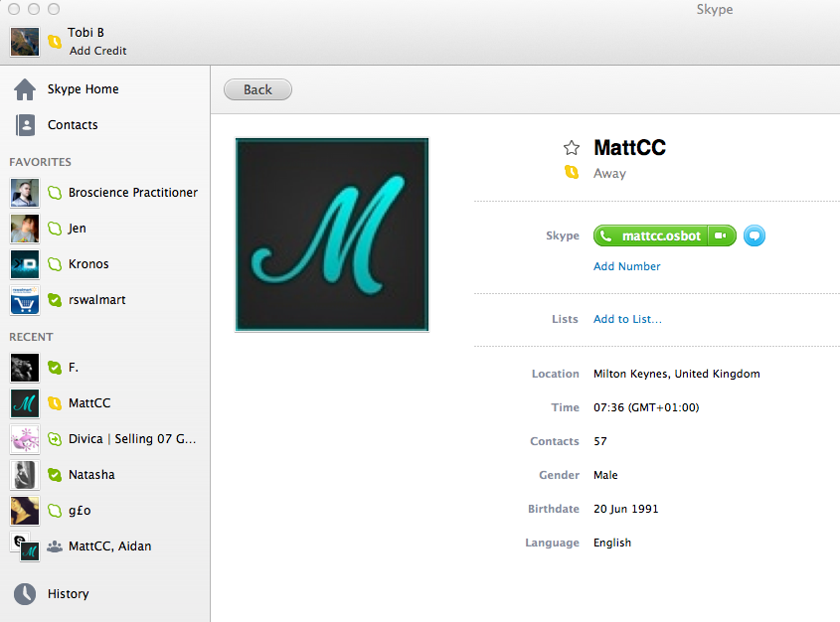This screenshot has width=840, height=622.
Task: Click Milton Keynes, United Kingdom location
Action: click(677, 374)
